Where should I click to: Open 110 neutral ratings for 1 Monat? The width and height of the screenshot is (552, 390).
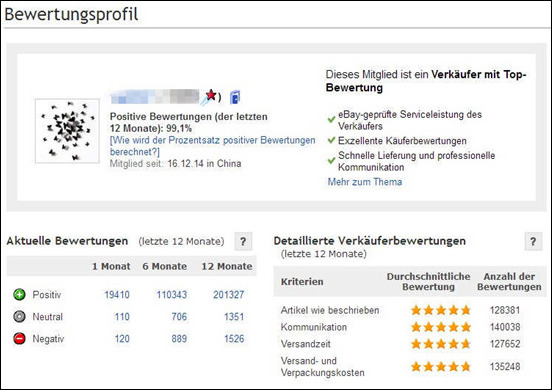click(122, 317)
